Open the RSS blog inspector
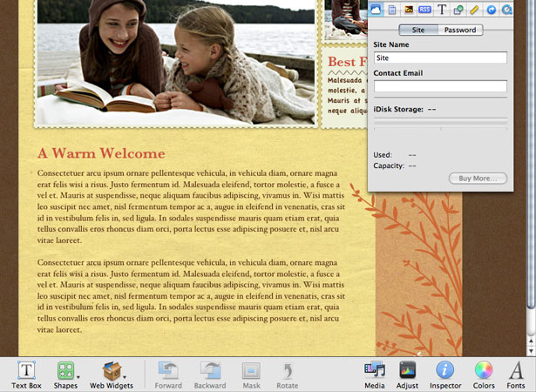Viewport: 536px width, 392px height. [425, 10]
